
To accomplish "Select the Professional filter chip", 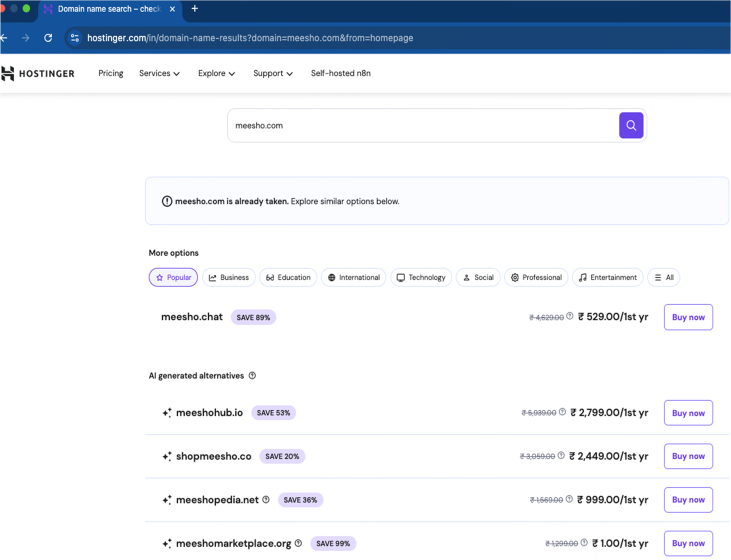I will pos(536,277).
